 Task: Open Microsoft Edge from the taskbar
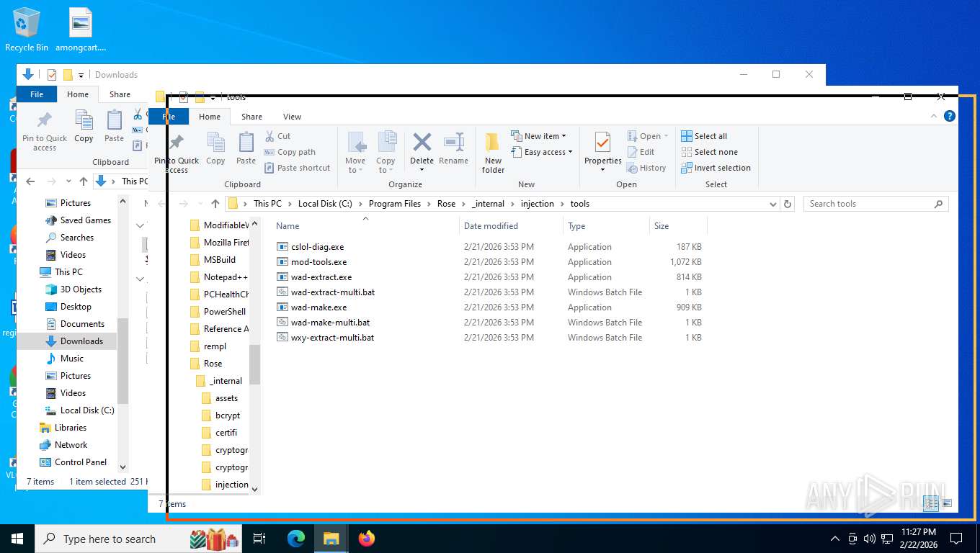(x=296, y=539)
